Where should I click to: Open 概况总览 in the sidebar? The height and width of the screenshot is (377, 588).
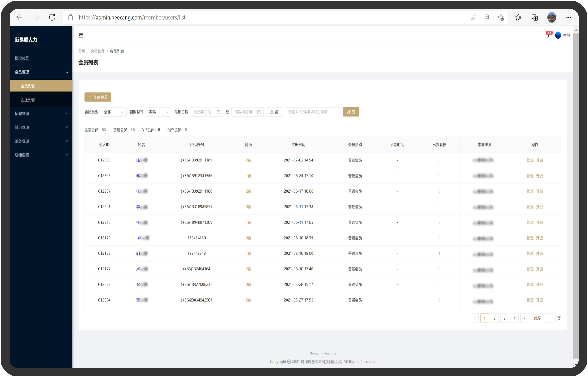click(22, 58)
